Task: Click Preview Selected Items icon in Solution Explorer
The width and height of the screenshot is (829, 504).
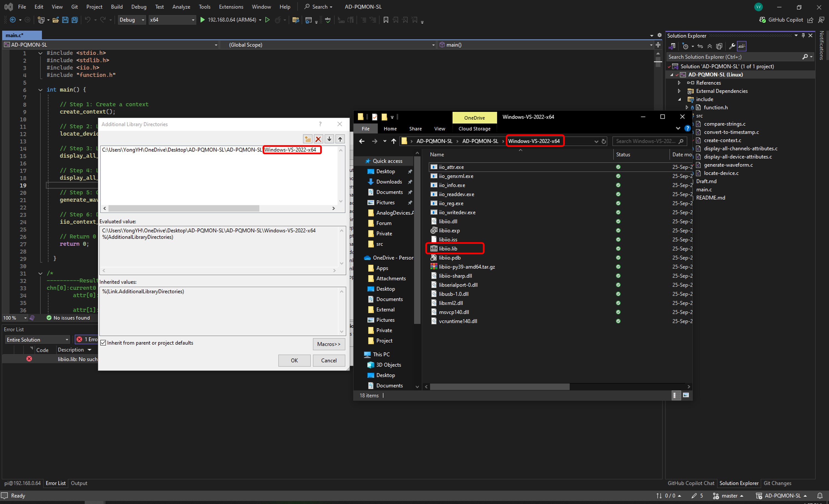Action: tap(742, 46)
